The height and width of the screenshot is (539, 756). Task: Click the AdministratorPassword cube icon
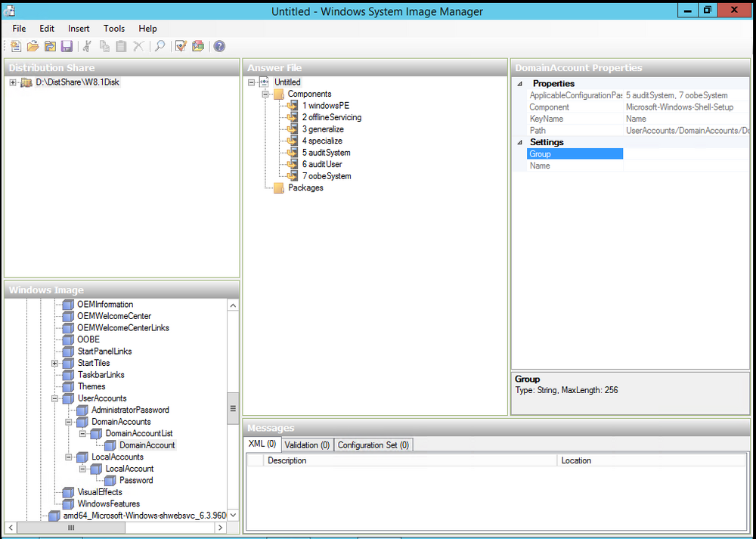[x=82, y=410]
